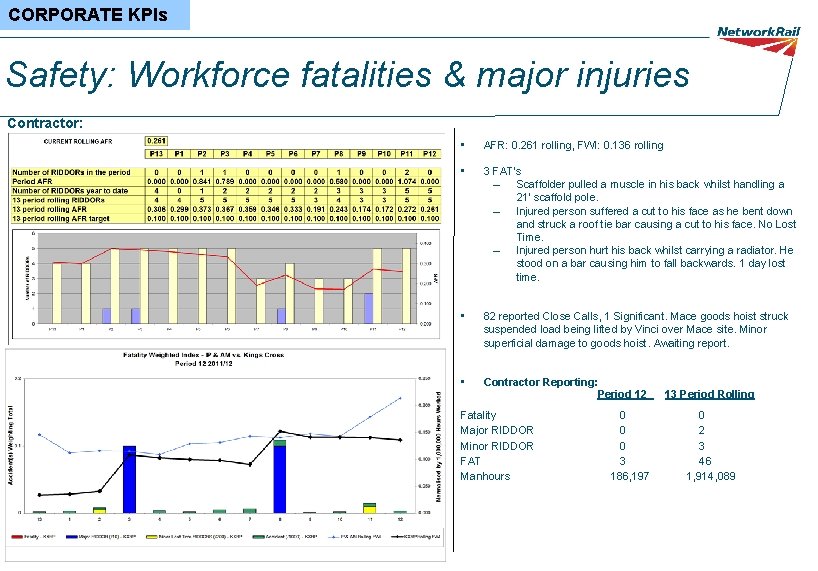The height and width of the screenshot is (571, 818).
Task: Click the FAT row label in reporting table
Action: 470,461
